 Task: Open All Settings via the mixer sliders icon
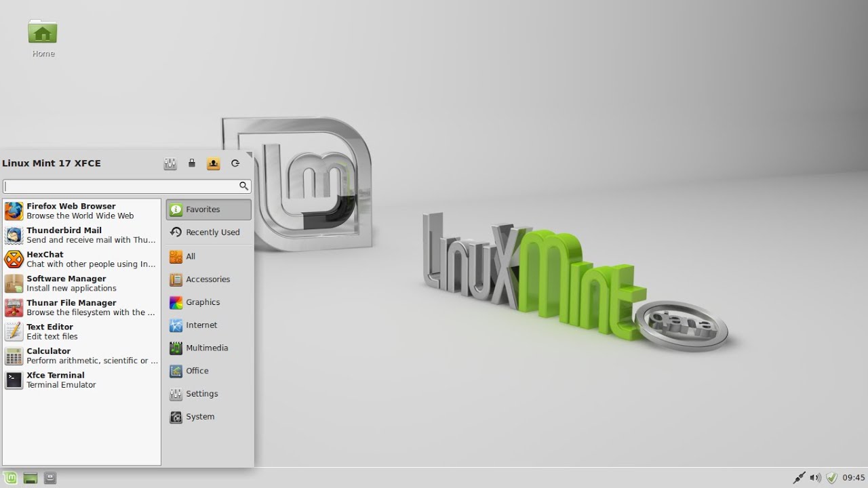pos(170,163)
